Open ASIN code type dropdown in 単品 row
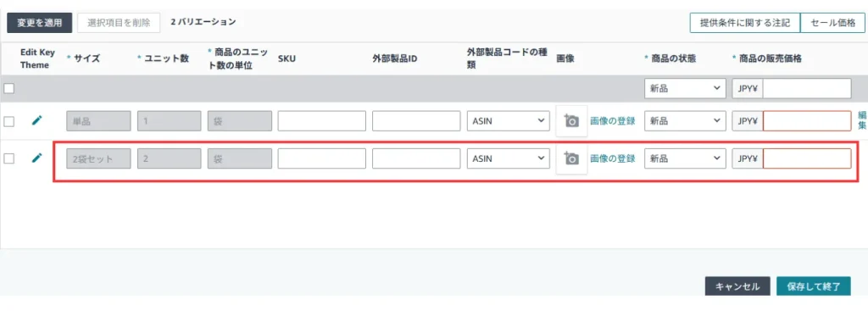Viewport: 868px width, 311px height. click(509, 121)
